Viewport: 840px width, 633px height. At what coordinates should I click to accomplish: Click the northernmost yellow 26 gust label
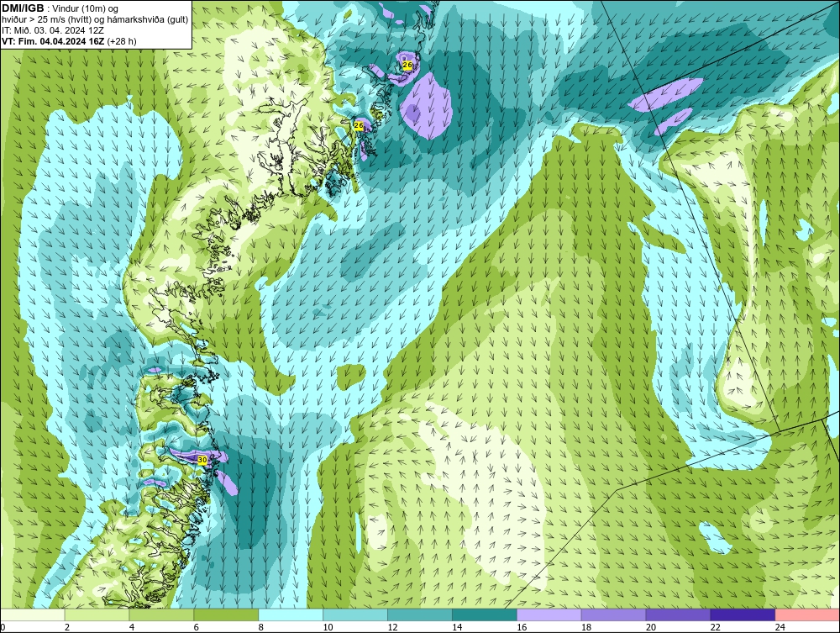coord(407,65)
